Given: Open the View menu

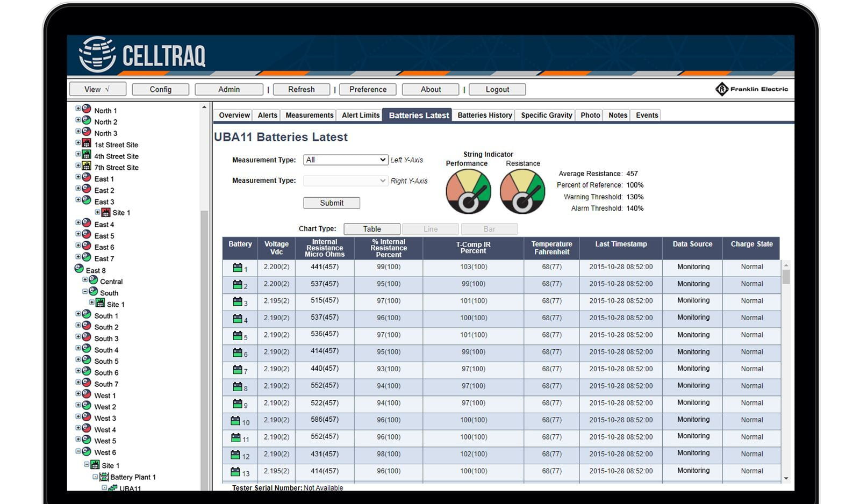Looking at the screenshot, I should [x=98, y=89].
